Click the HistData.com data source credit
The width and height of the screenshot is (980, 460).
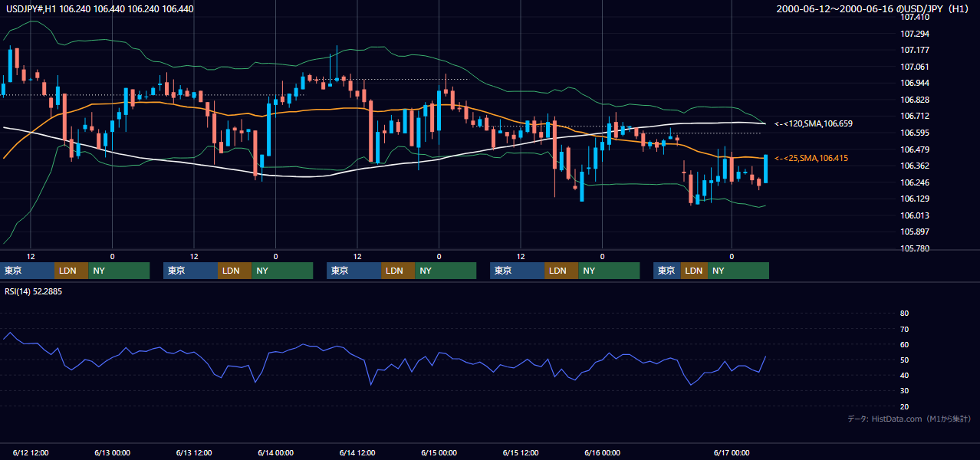[x=909, y=419]
